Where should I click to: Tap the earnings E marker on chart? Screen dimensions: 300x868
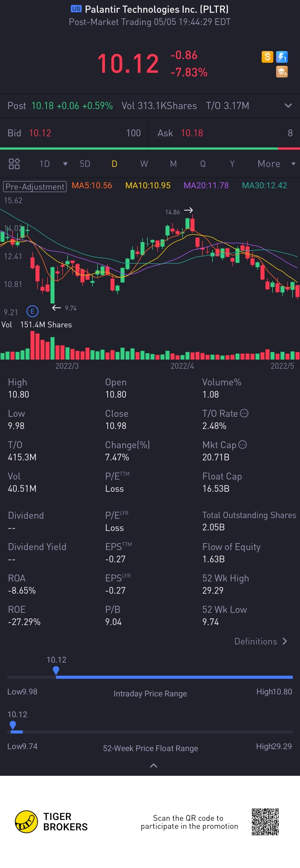point(32,311)
